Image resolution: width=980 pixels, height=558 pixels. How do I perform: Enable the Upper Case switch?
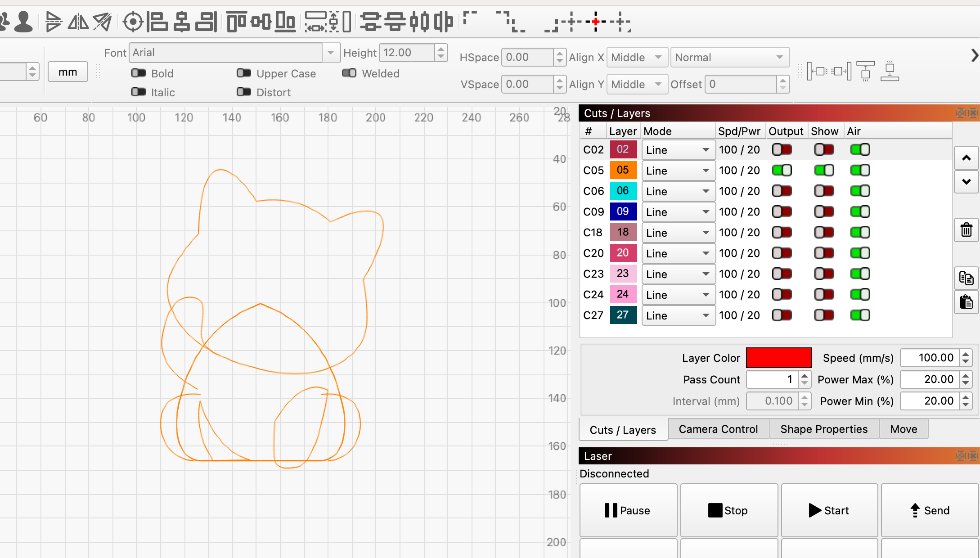coord(244,73)
